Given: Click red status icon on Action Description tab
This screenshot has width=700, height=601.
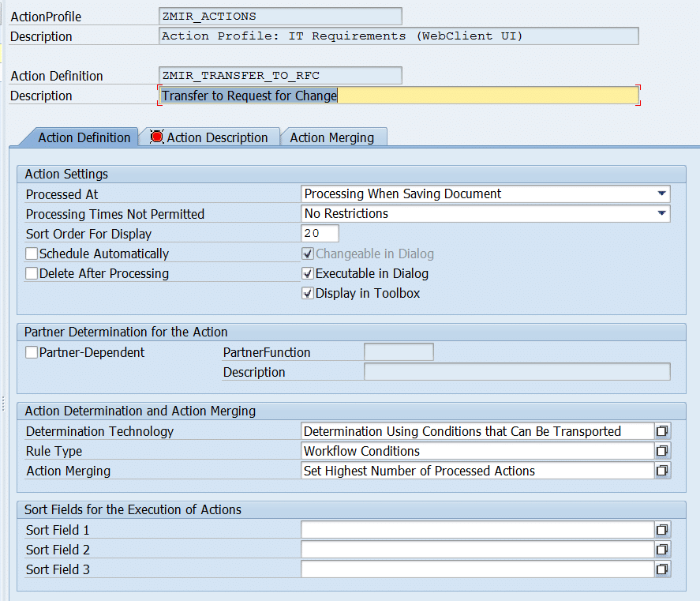Looking at the screenshot, I should click(156, 137).
